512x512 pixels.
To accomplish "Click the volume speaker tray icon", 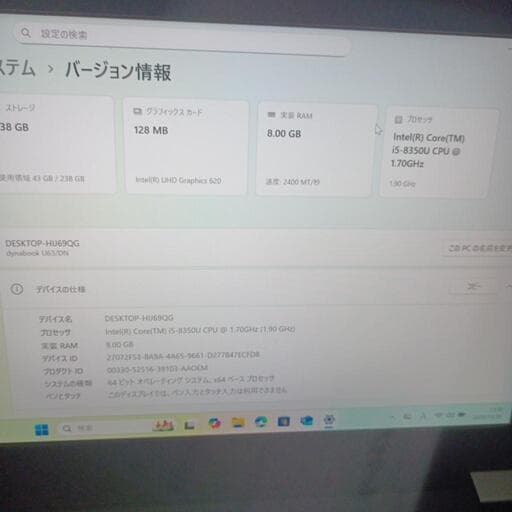I will point(450,415).
